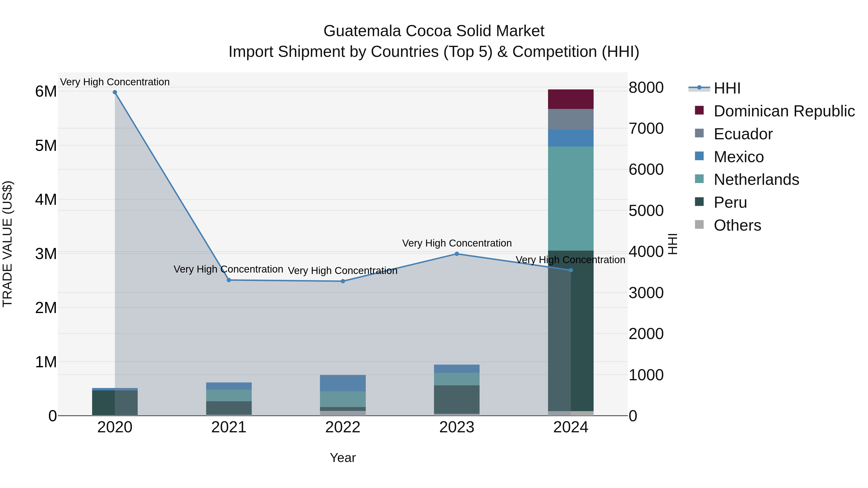Click the Year x-axis label

pos(343,458)
